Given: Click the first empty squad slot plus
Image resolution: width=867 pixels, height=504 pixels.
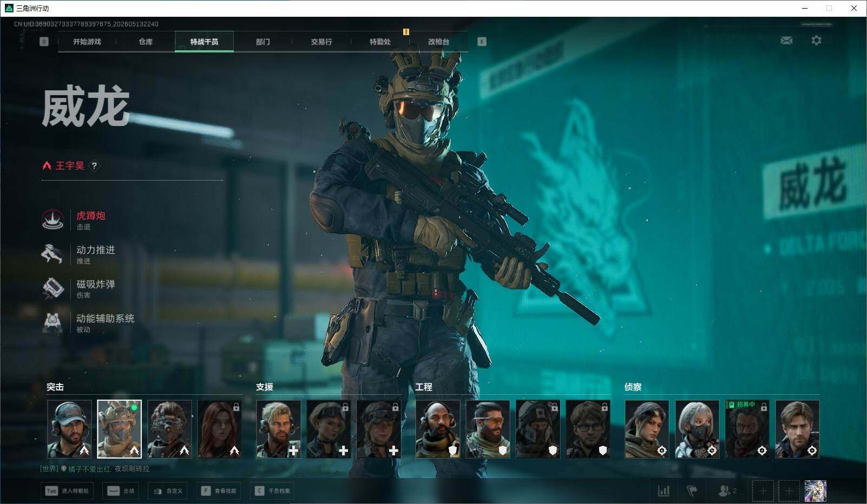Looking at the screenshot, I should (x=763, y=491).
